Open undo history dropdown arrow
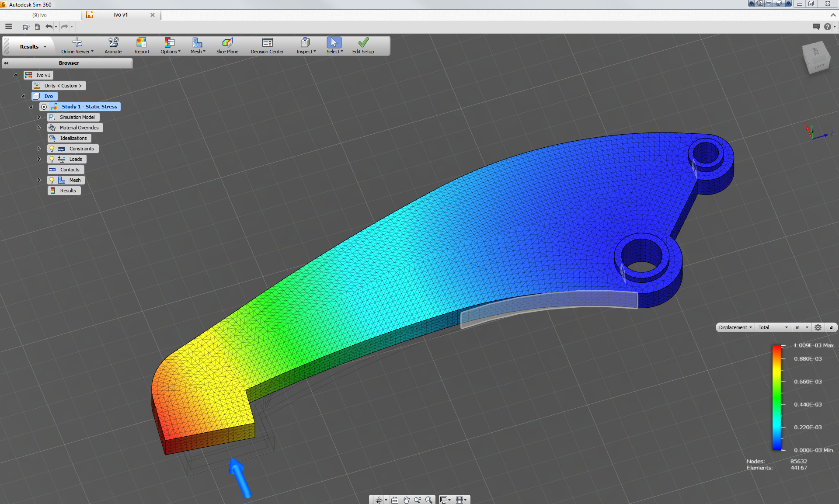 (56, 27)
